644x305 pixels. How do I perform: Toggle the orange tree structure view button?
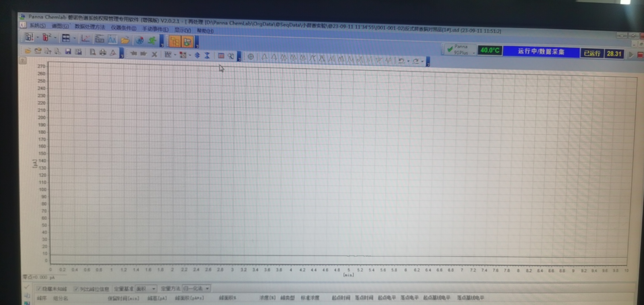point(175,42)
